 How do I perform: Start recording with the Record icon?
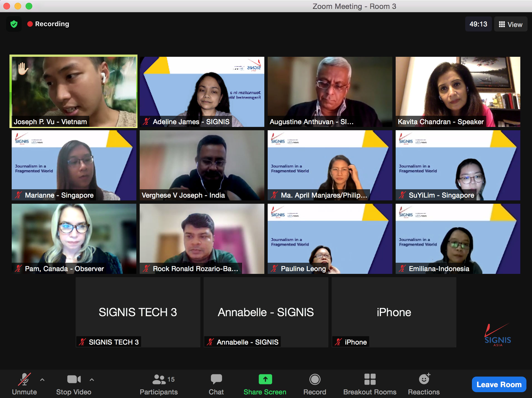point(315,380)
